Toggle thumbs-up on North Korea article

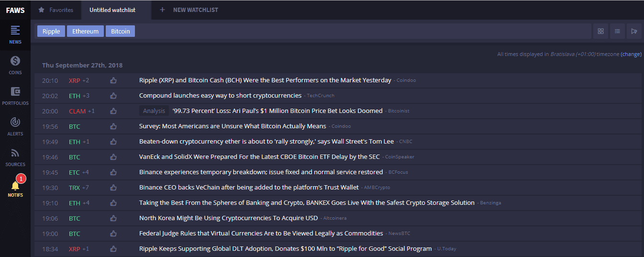coord(113,218)
